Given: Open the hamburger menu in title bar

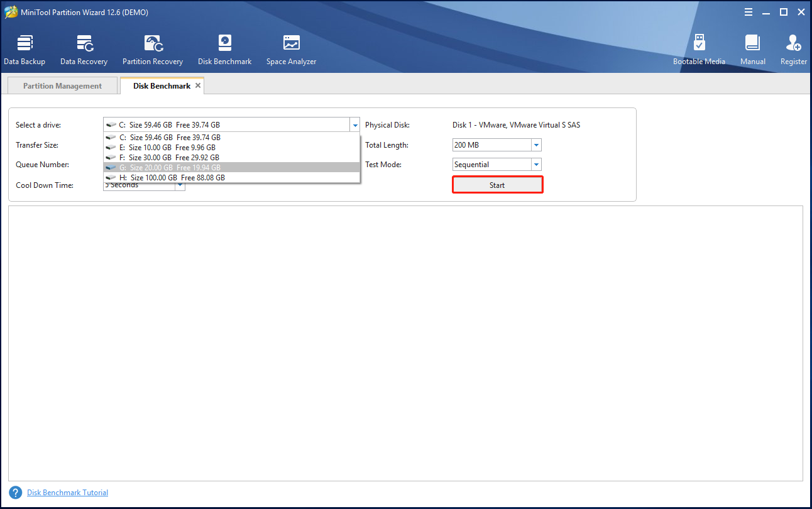Looking at the screenshot, I should point(749,12).
